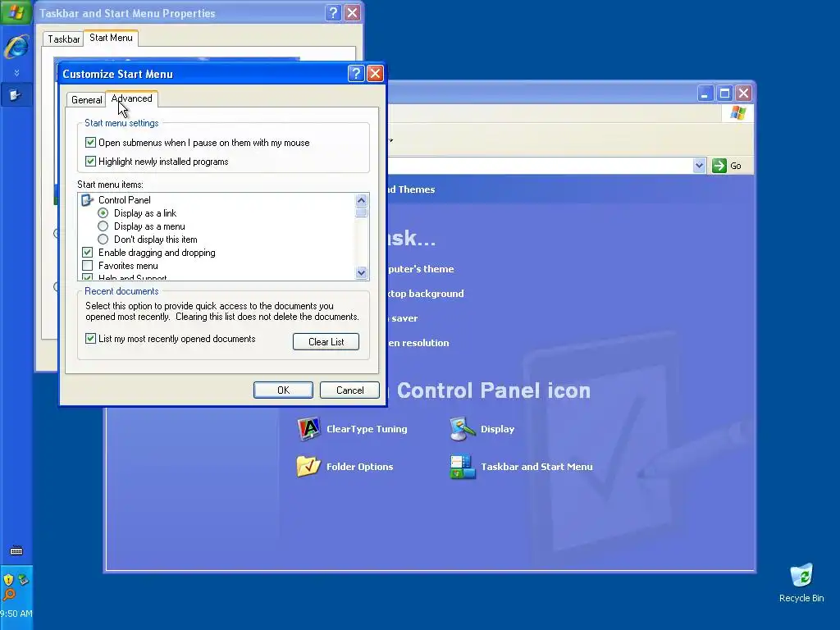840x630 pixels.
Task: Select the Start Menu tab
Action: 111,38
